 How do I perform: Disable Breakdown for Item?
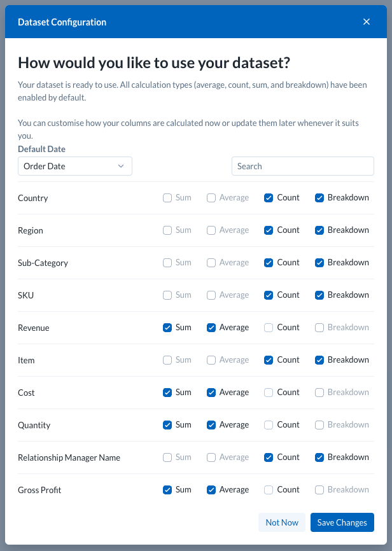tap(319, 359)
